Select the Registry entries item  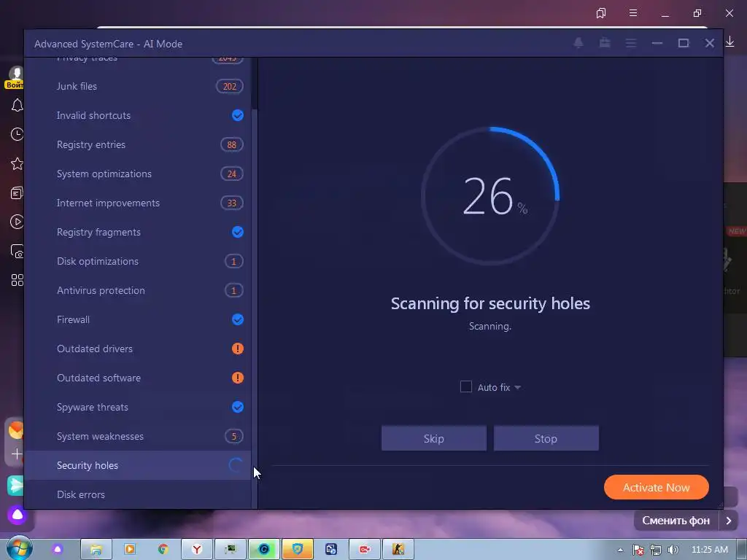point(137,144)
